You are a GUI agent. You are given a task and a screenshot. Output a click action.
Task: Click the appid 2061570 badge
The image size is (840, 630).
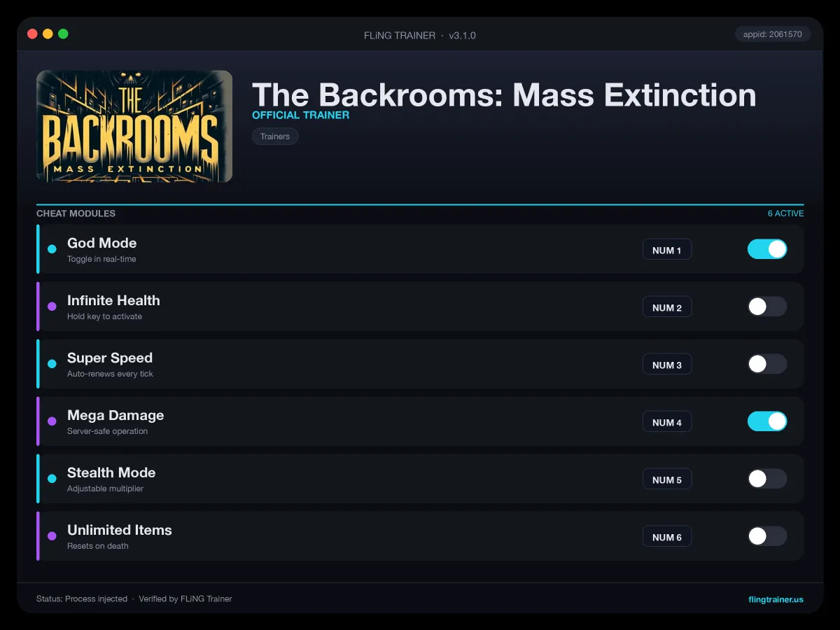773,34
